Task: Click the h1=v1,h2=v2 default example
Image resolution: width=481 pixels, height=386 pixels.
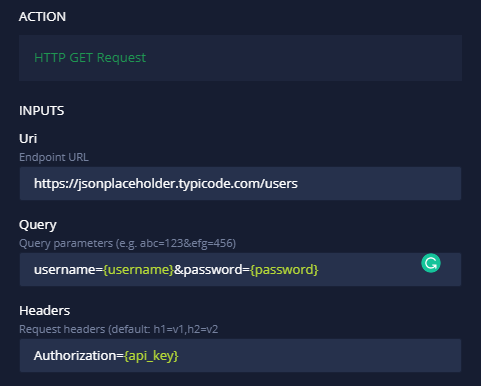Action: click(186, 329)
